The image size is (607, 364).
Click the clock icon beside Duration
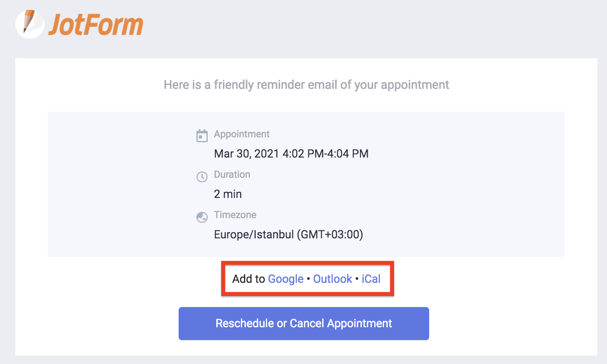202,177
